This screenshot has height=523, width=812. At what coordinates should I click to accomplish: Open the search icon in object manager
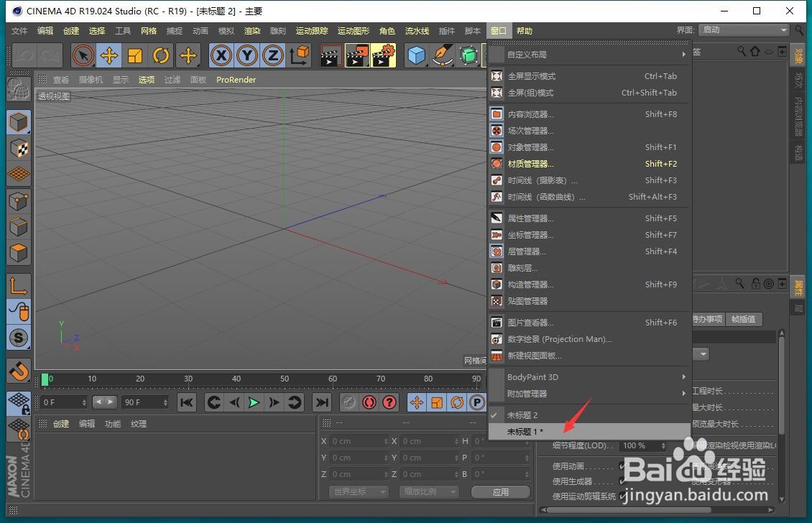(742, 51)
